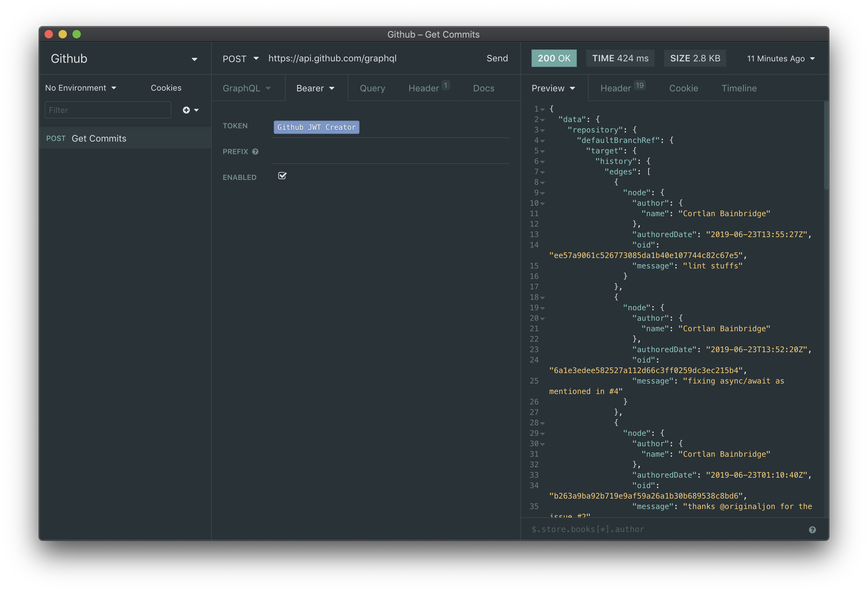The height and width of the screenshot is (592, 868).
Task: Click the Send button
Action: [497, 58]
